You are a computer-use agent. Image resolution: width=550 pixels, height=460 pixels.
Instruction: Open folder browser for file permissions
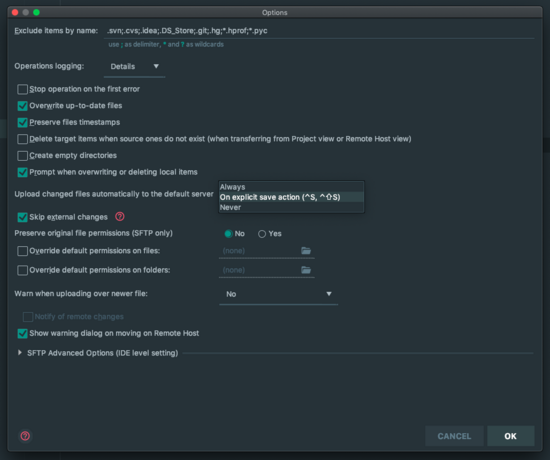tap(306, 251)
